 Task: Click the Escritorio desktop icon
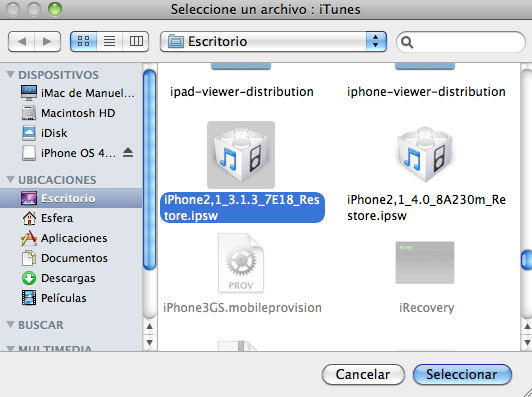[x=29, y=198]
